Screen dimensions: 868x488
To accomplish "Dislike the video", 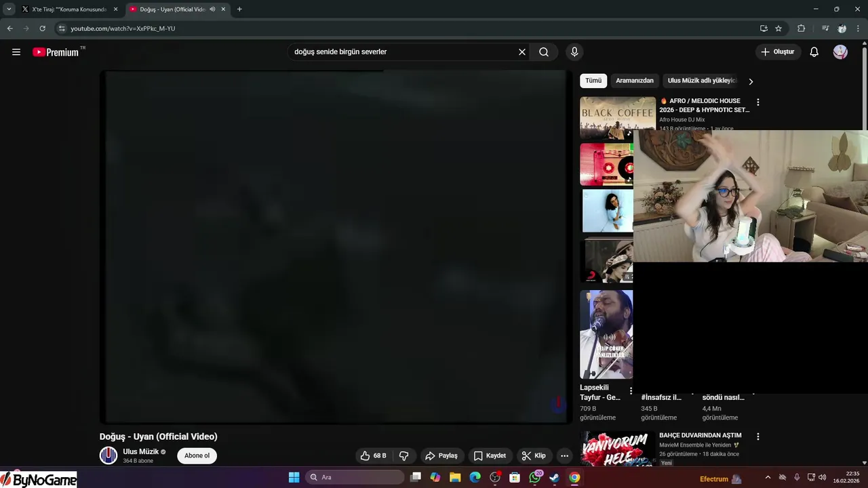I will coord(404,455).
